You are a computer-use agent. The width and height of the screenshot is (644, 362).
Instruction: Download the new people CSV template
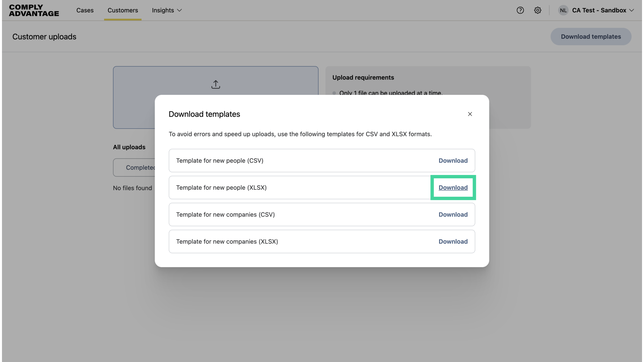click(x=453, y=161)
